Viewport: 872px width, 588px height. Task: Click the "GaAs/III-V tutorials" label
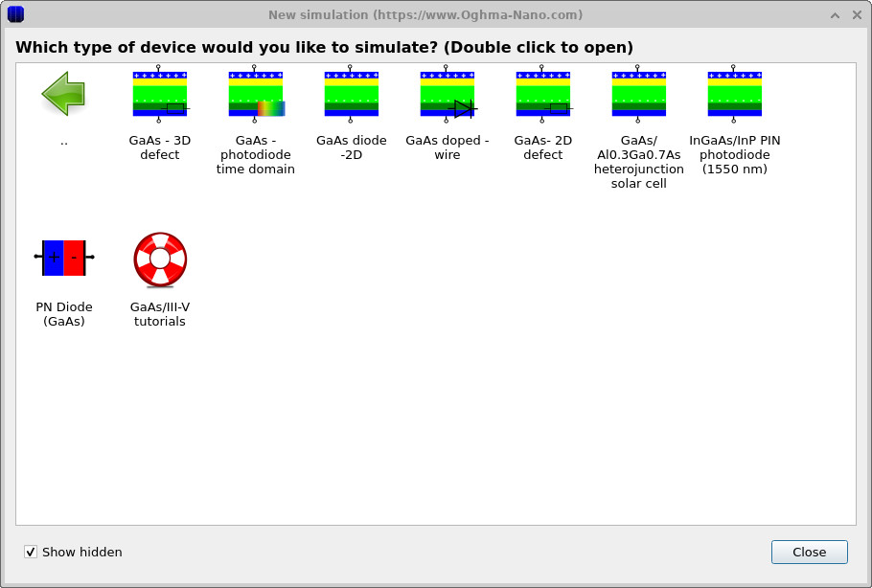[x=160, y=314]
